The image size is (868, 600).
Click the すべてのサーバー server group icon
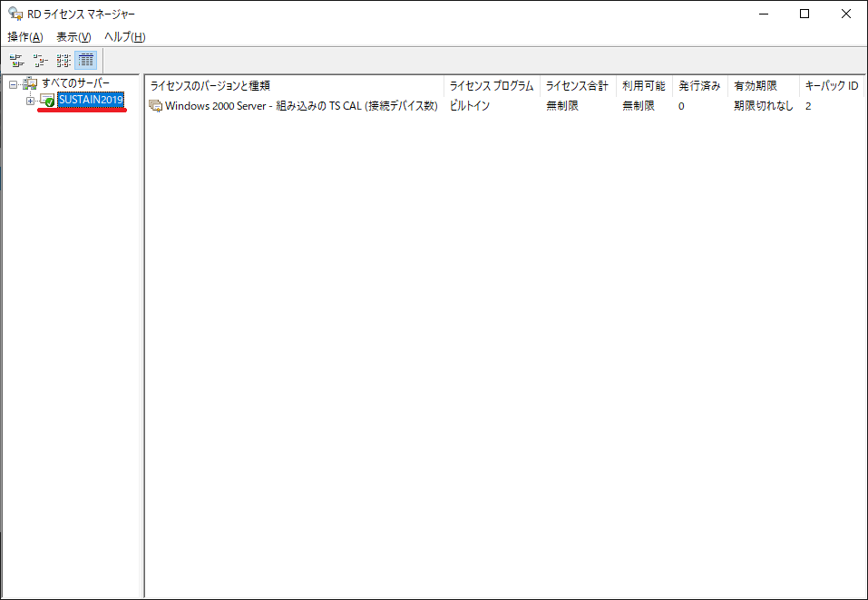[31, 84]
